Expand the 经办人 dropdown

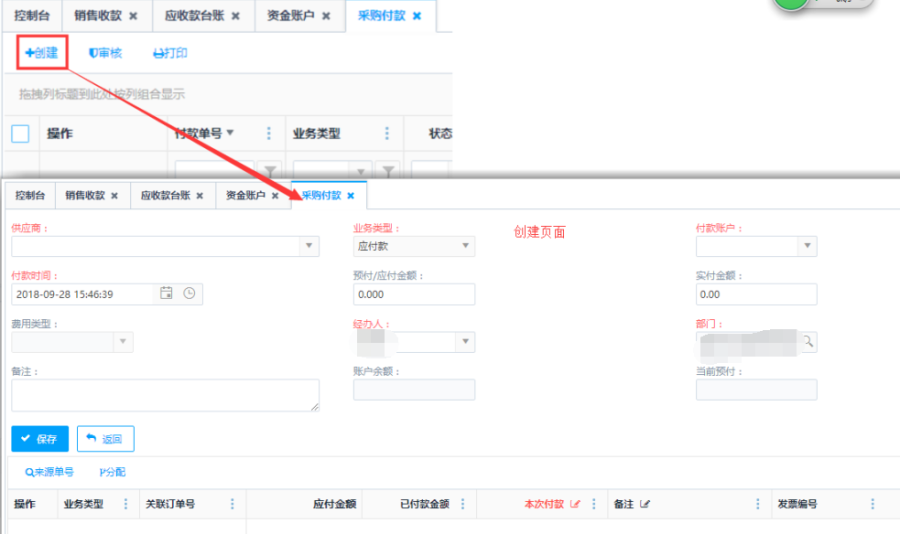click(x=465, y=342)
